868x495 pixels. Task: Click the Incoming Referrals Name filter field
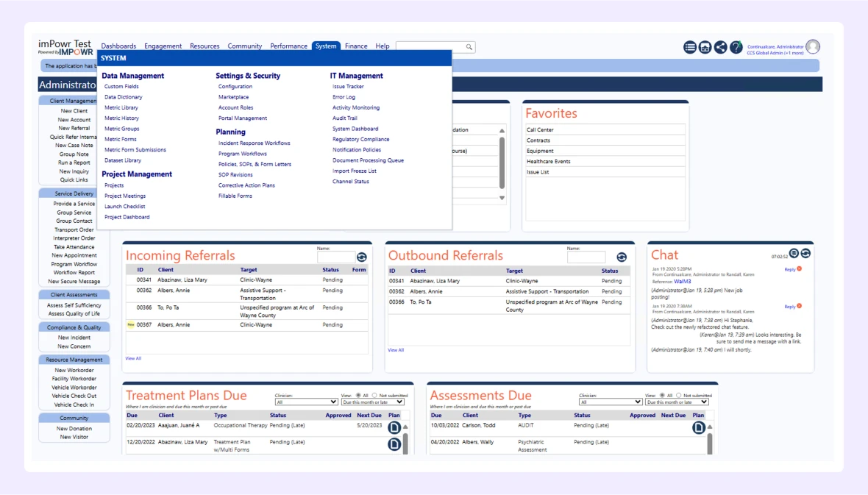(x=336, y=257)
